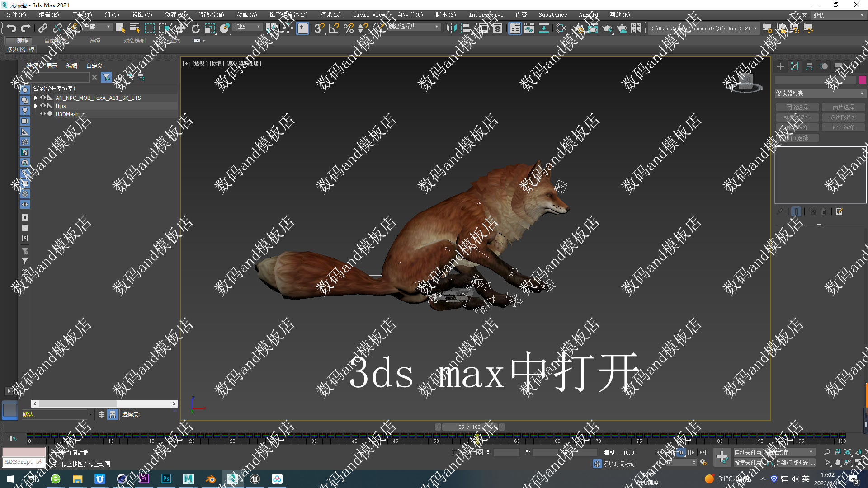Image resolution: width=868 pixels, height=488 pixels.
Task: Open the 工作区 默认 workspace dropdown
Action: tap(838, 15)
